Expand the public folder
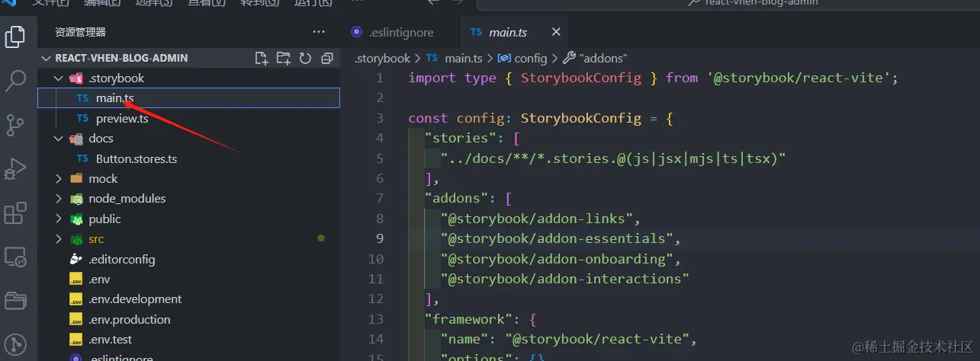980x361 pixels. click(59, 219)
